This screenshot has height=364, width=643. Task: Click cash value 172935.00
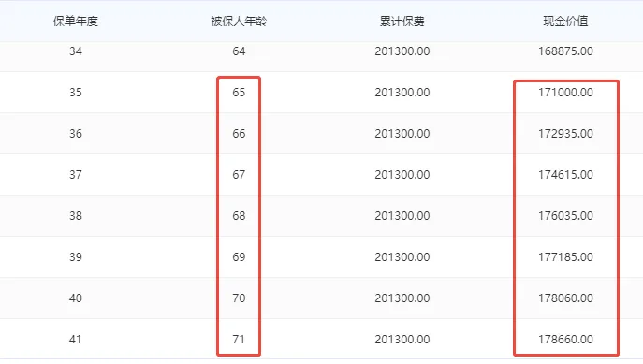(x=565, y=134)
